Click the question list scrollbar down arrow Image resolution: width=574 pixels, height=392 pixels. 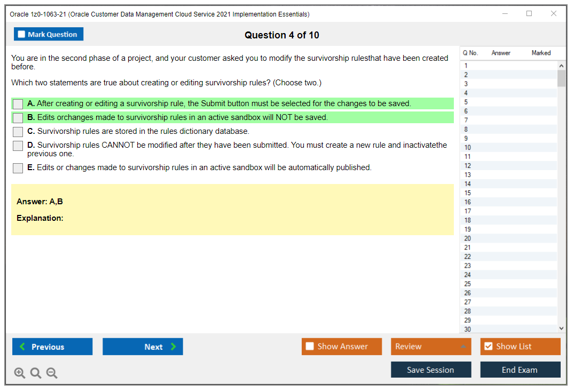tap(562, 328)
